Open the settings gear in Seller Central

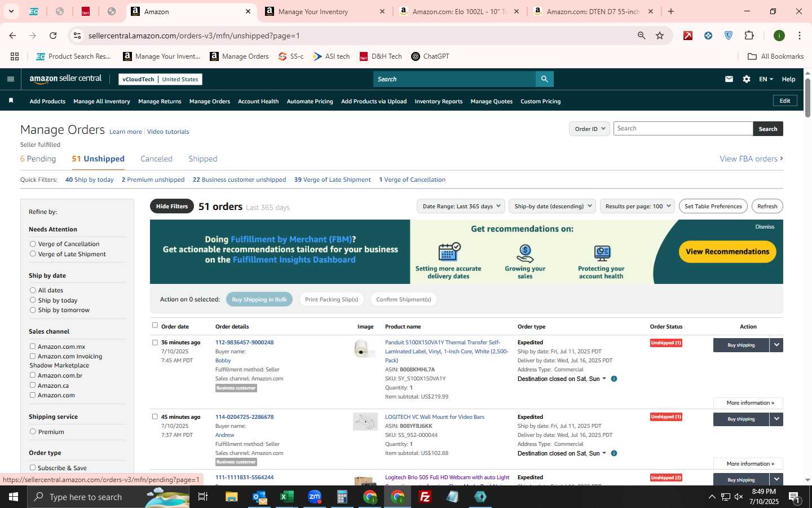click(747, 79)
